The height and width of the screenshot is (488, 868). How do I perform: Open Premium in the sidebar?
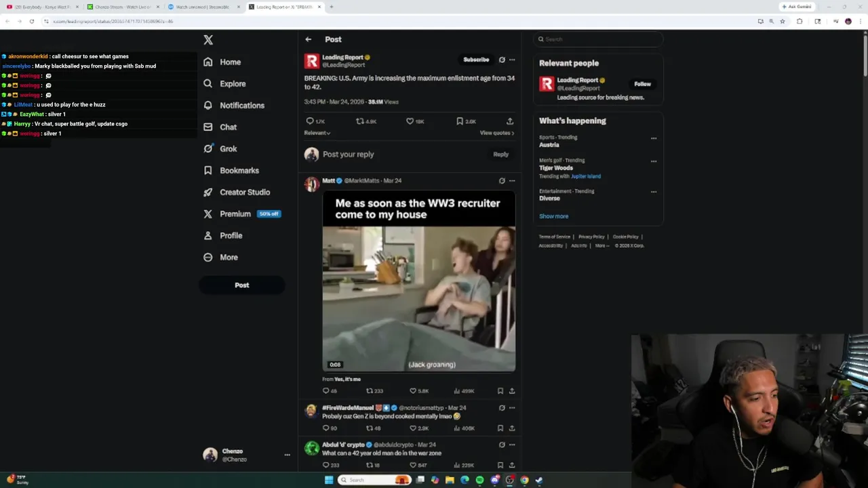click(241, 213)
